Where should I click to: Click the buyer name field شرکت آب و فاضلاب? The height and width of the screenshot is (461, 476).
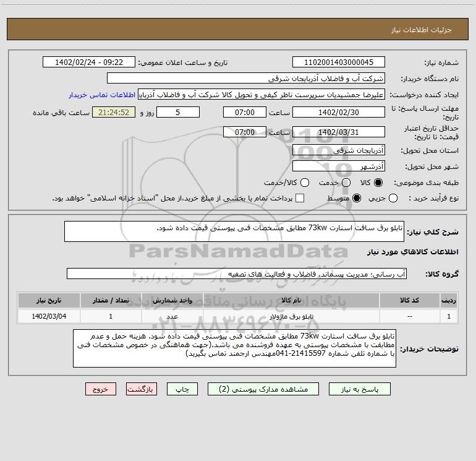point(246,79)
